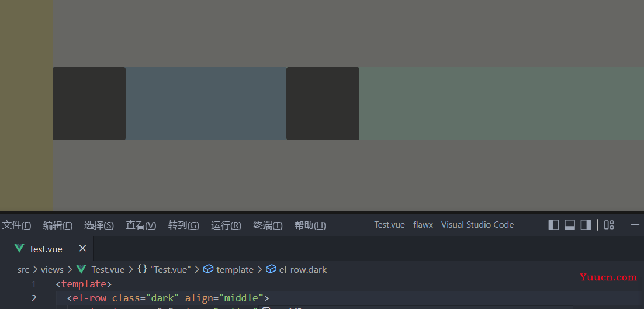
Task: Click the Vue icon on Test.vue tab
Action: coord(19,248)
